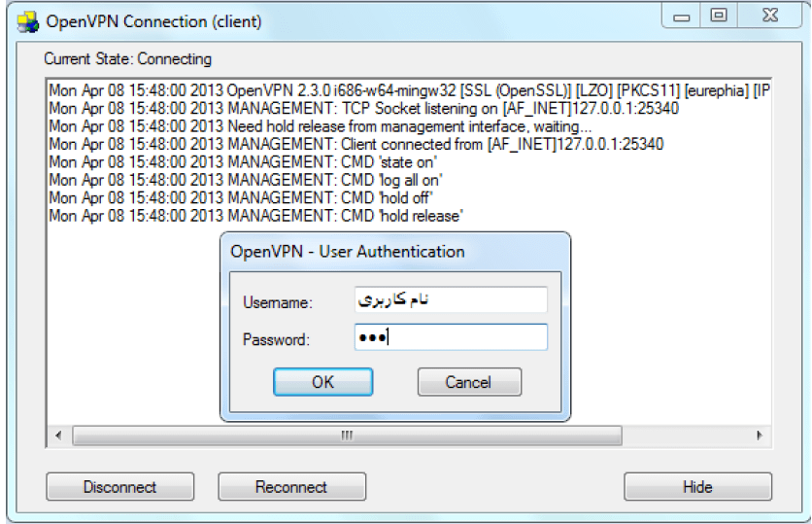Select the CMD 'hold release' log line

255,216
